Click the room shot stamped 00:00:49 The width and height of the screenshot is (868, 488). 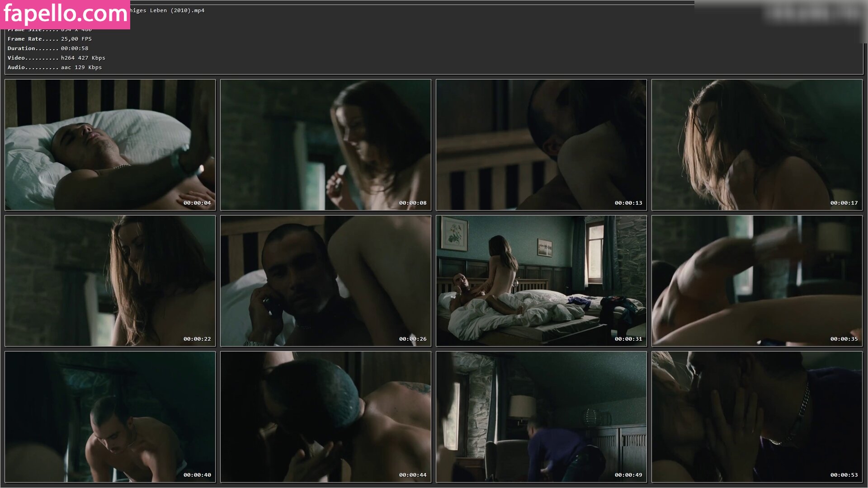click(x=541, y=417)
